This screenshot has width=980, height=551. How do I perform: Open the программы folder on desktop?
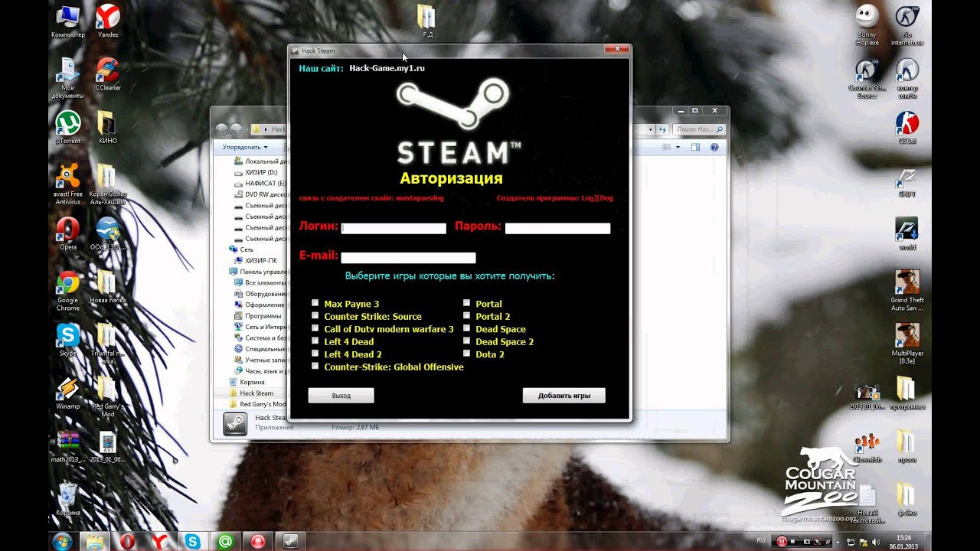(907, 393)
